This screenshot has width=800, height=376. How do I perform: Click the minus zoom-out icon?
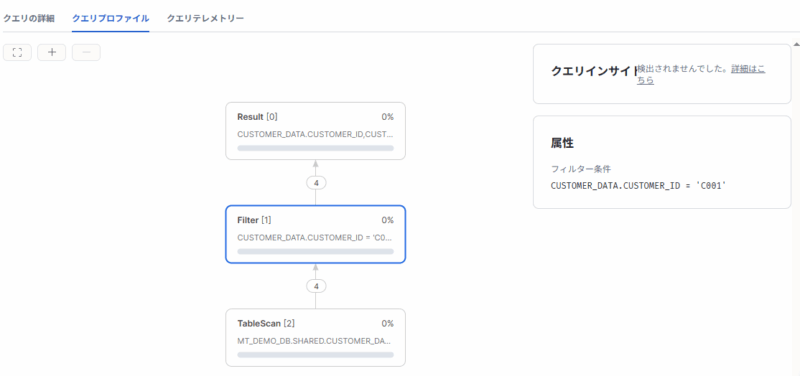[86, 53]
